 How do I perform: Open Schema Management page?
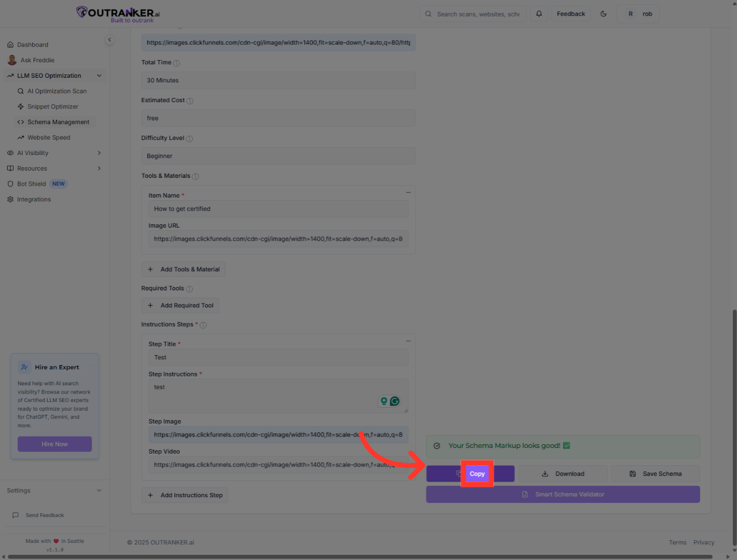58,122
